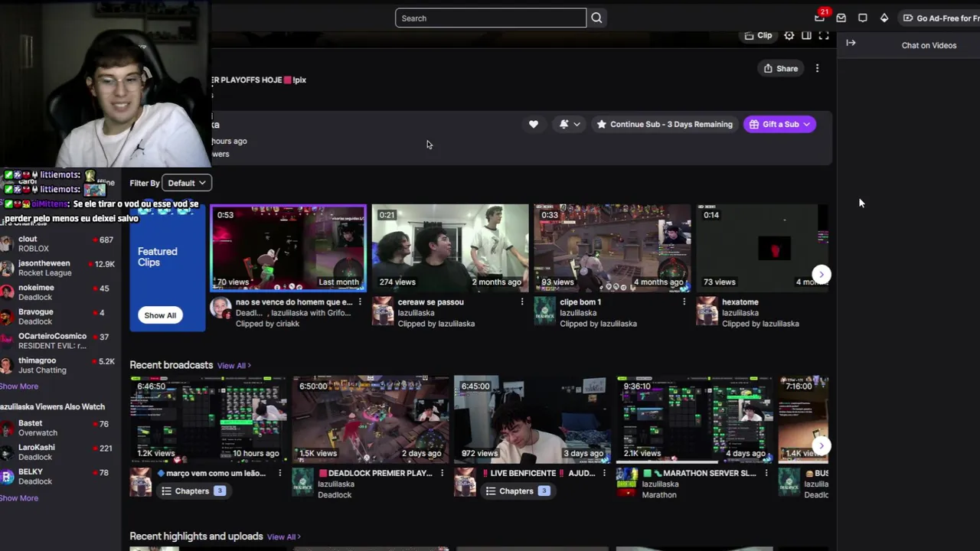This screenshot has width=980, height=551.
Task: Click Marathon game box art beside MARATHON SERVER
Action: click(x=626, y=483)
